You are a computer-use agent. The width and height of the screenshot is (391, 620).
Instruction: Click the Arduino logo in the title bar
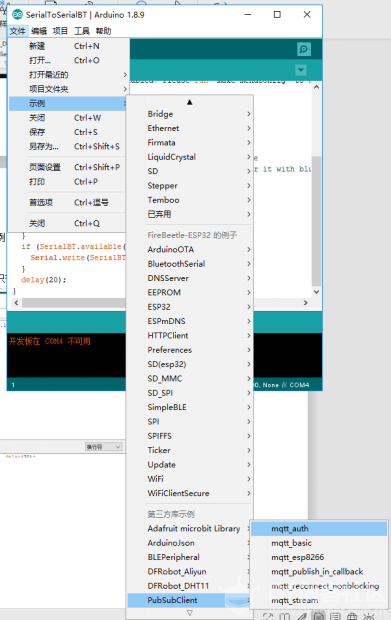pyautogui.click(x=17, y=15)
